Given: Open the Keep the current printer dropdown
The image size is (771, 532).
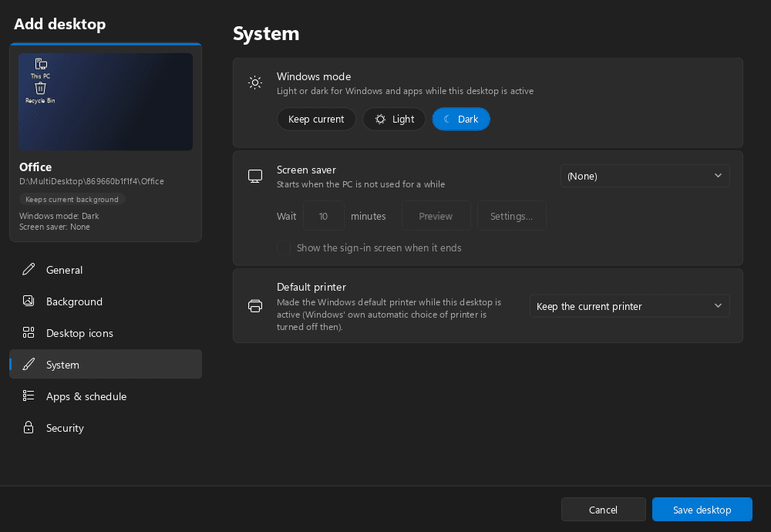Looking at the screenshot, I should [x=629, y=306].
